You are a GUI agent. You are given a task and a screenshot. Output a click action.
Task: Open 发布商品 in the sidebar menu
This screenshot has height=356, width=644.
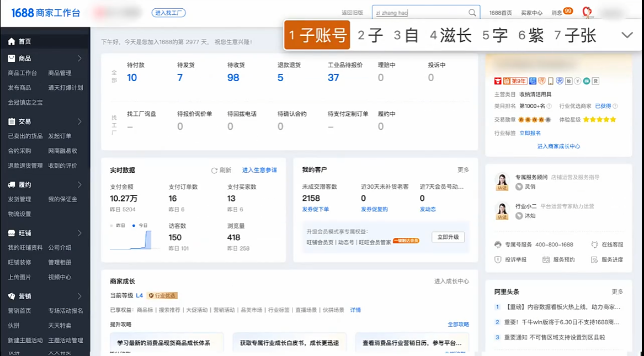point(19,88)
